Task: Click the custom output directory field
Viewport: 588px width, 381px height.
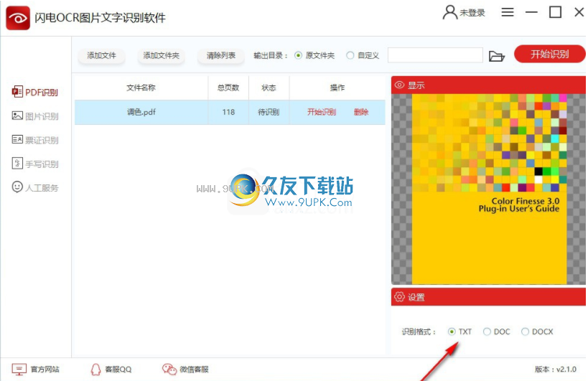Action: (435, 55)
